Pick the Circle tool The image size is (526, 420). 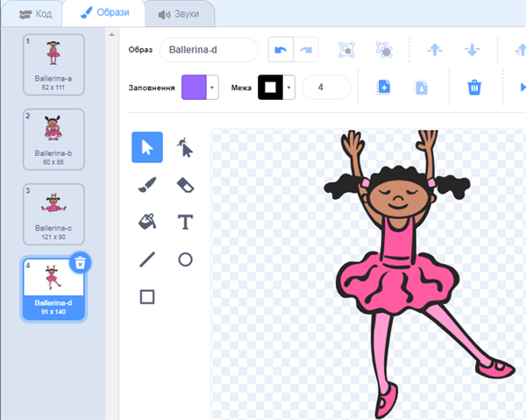click(x=184, y=260)
